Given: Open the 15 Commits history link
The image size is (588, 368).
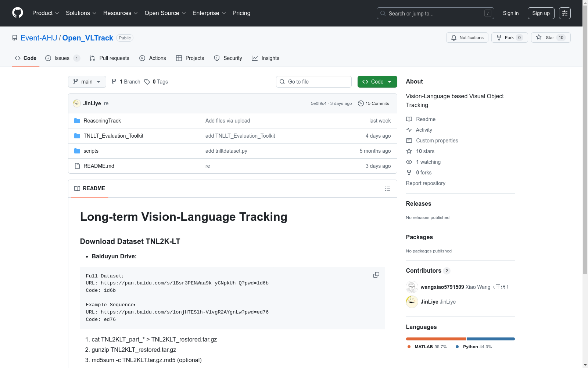Looking at the screenshot, I should click(x=373, y=103).
